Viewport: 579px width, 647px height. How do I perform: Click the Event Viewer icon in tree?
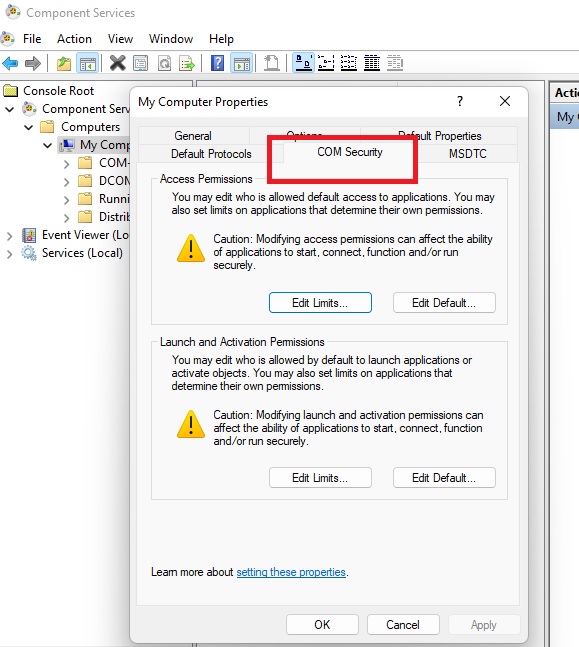[29, 235]
